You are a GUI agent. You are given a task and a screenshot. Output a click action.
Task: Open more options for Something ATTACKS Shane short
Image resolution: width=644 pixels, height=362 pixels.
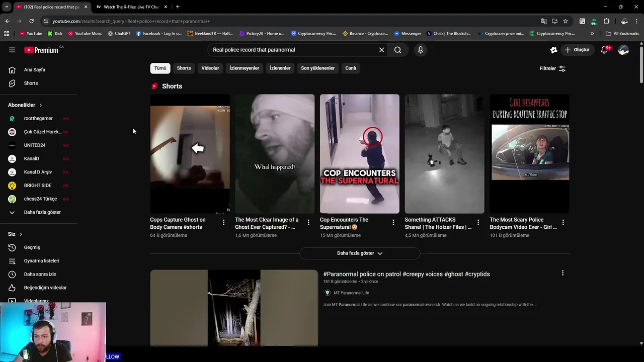point(478,222)
